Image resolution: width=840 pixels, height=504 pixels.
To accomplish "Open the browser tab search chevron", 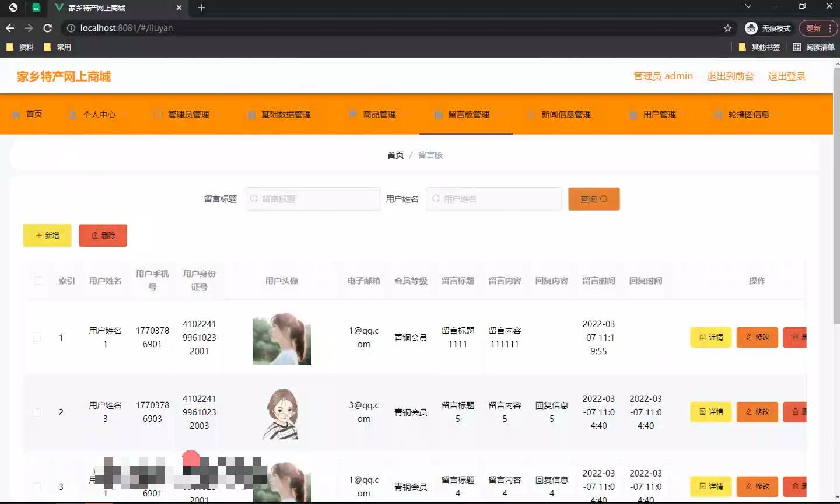I will (748, 6).
